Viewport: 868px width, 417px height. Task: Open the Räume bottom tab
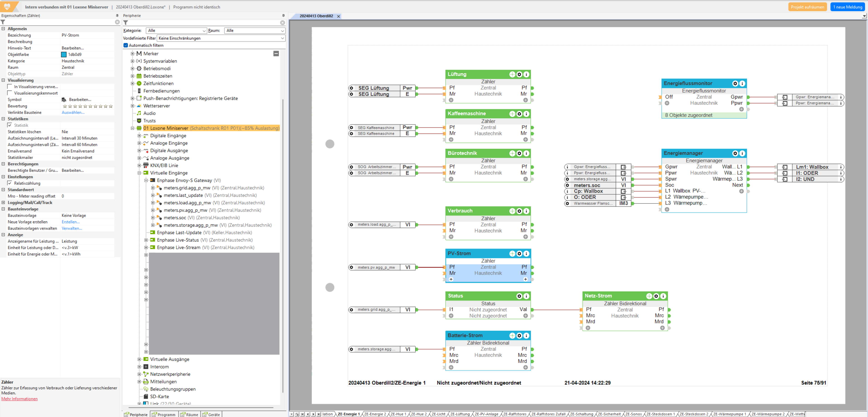point(189,415)
